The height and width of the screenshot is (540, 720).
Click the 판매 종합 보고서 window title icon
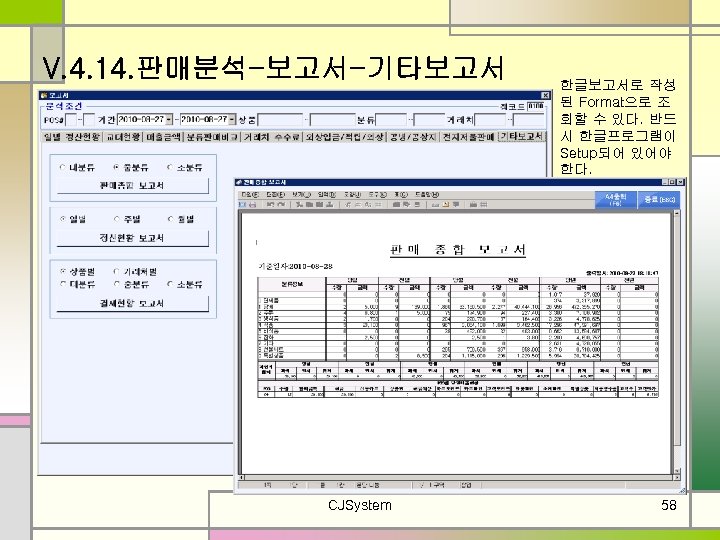[x=239, y=183]
